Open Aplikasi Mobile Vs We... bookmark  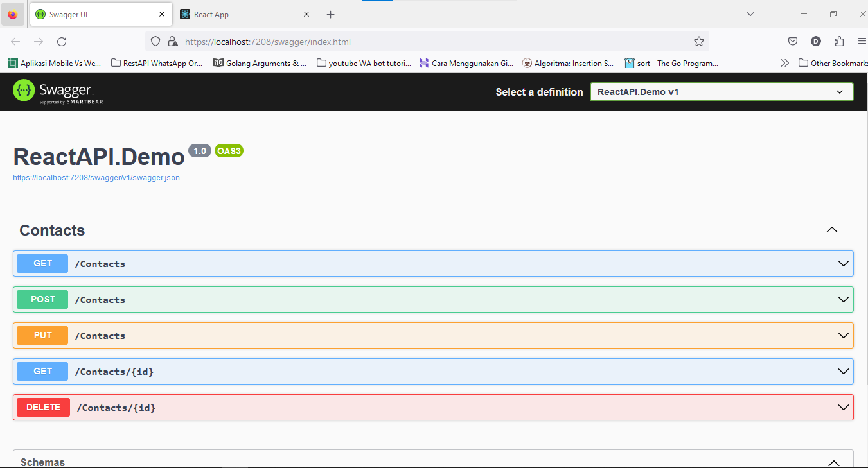(55, 63)
